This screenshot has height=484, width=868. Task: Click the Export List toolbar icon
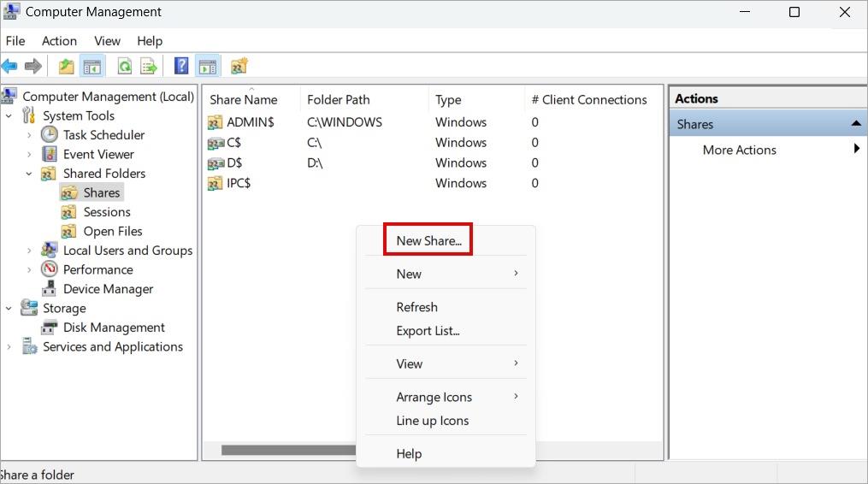point(149,67)
